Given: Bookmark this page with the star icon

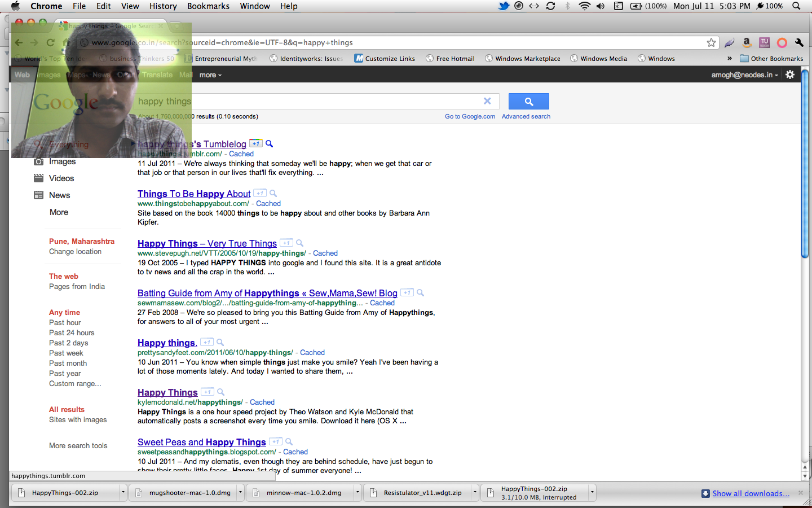Looking at the screenshot, I should (x=711, y=43).
